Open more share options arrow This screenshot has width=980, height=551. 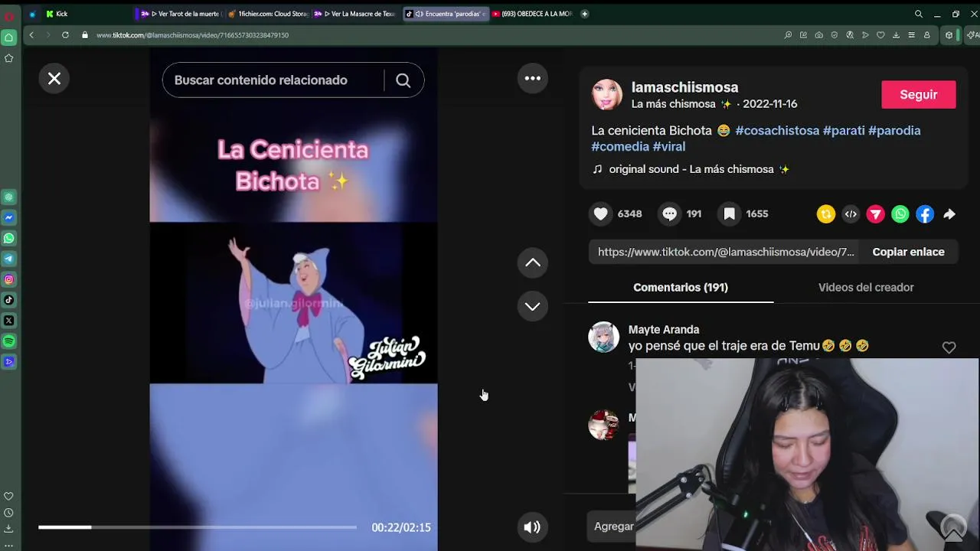pyautogui.click(x=949, y=214)
